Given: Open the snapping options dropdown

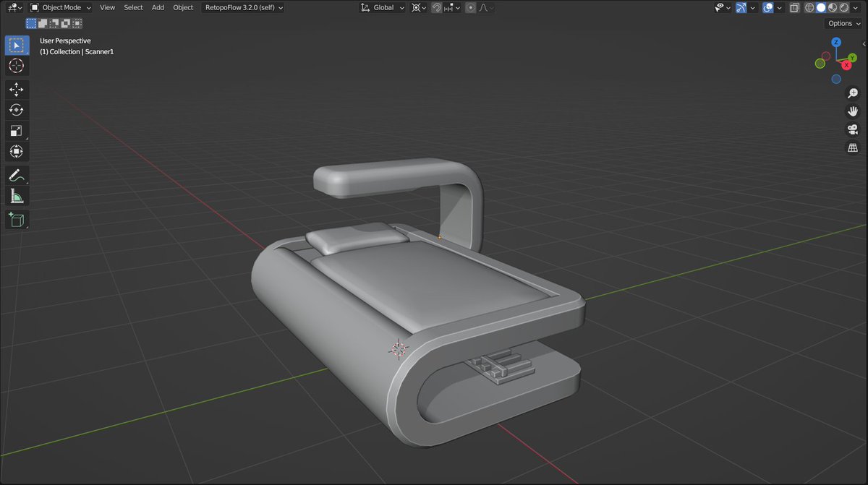Looking at the screenshot, I should (x=453, y=7).
